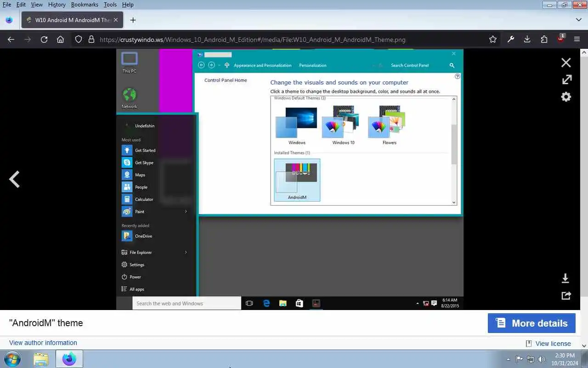Screen dimensions: 588x368
Task: Toggle fullscreen view of the image
Action: 566,80
